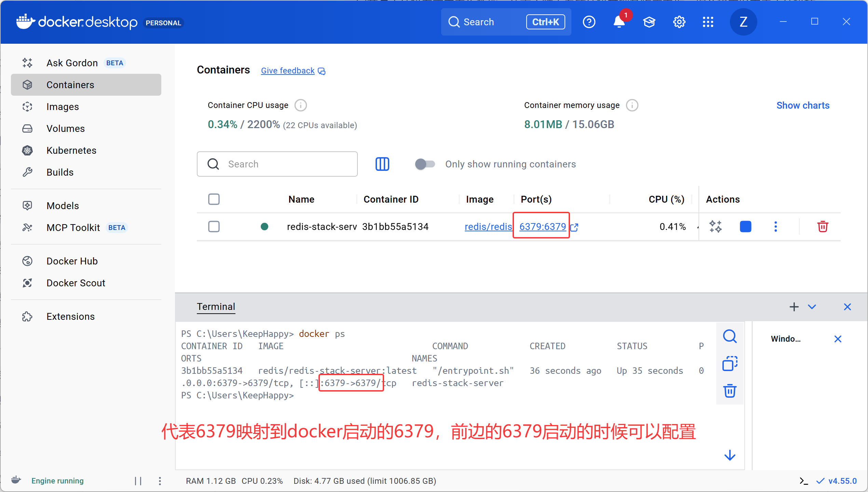Click the notifications bell icon
This screenshot has width=868, height=492.
click(619, 22)
